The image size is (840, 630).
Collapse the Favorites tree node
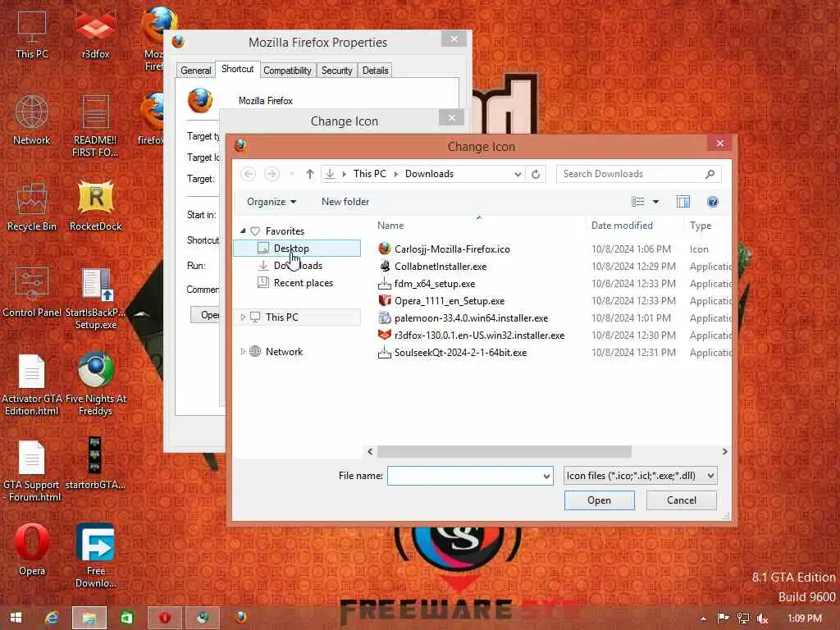pos(243,231)
